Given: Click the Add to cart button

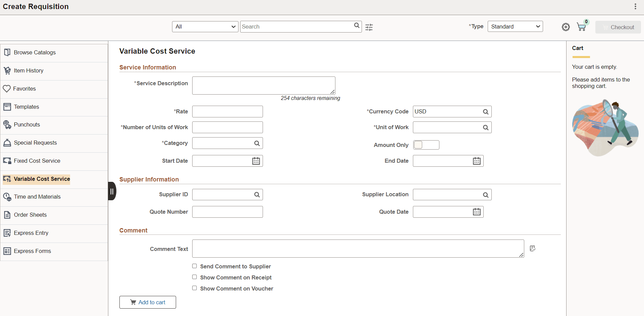Looking at the screenshot, I should tap(148, 302).
